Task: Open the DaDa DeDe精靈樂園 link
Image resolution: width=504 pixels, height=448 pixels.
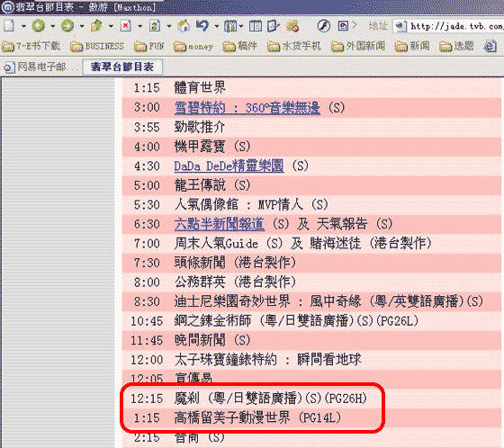Action: coord(229,166)
